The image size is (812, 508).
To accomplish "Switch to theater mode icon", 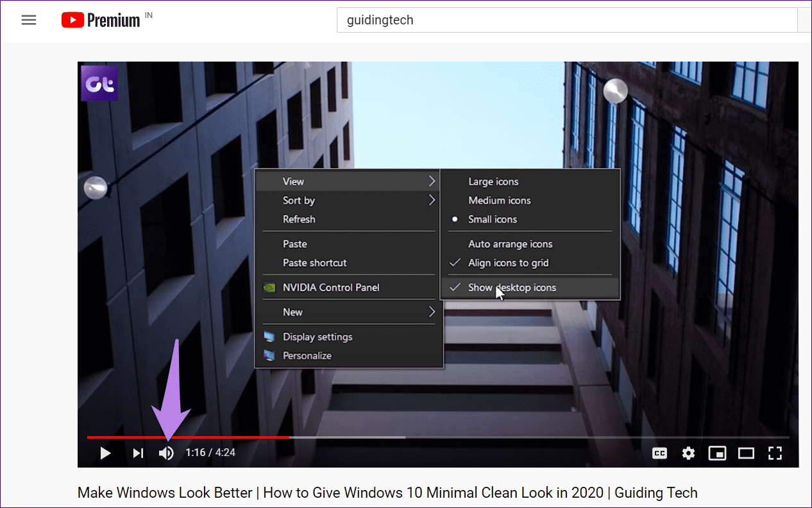I will (746, 453).
